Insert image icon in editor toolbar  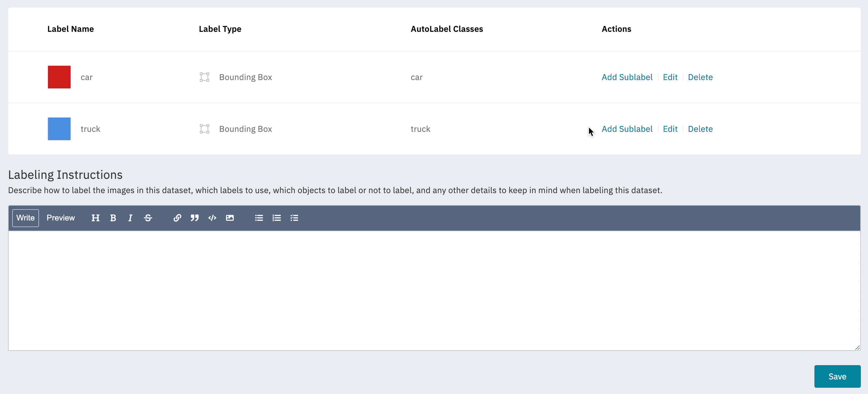click(230, 218)
